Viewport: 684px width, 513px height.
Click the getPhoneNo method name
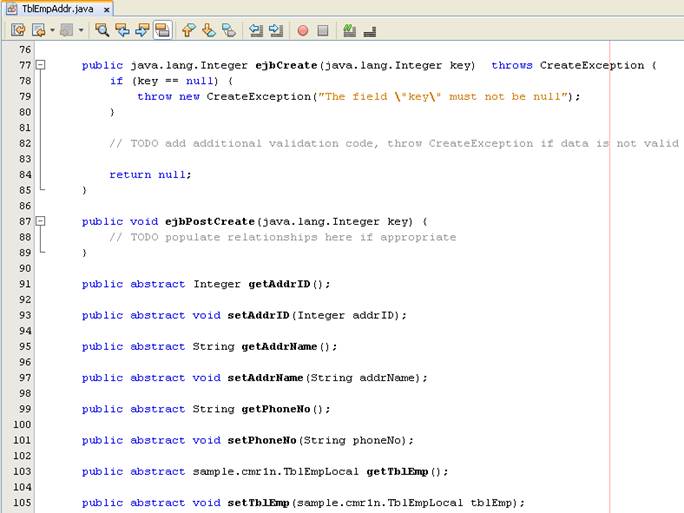point(276,409)
